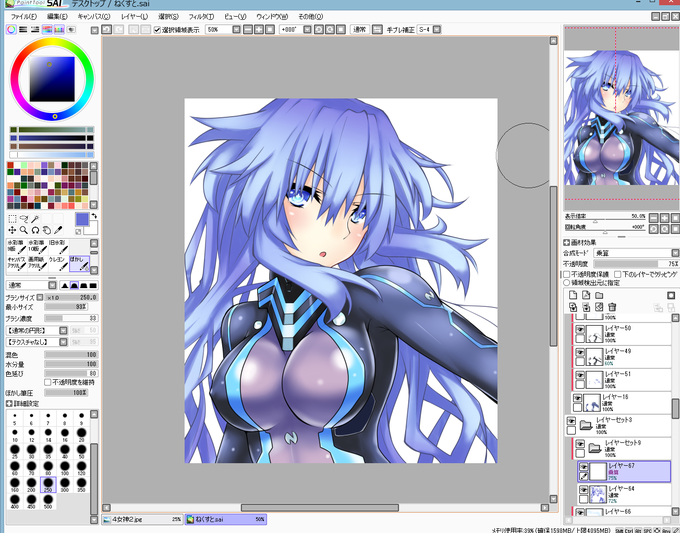
Task: Click the zoom in plus toolbar button
Action: [259, 29]
